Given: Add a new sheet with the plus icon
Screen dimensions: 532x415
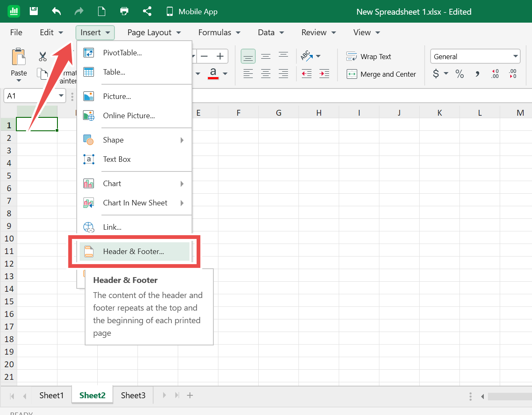Looking at the screenshot, I should click(x=190, y=395).
